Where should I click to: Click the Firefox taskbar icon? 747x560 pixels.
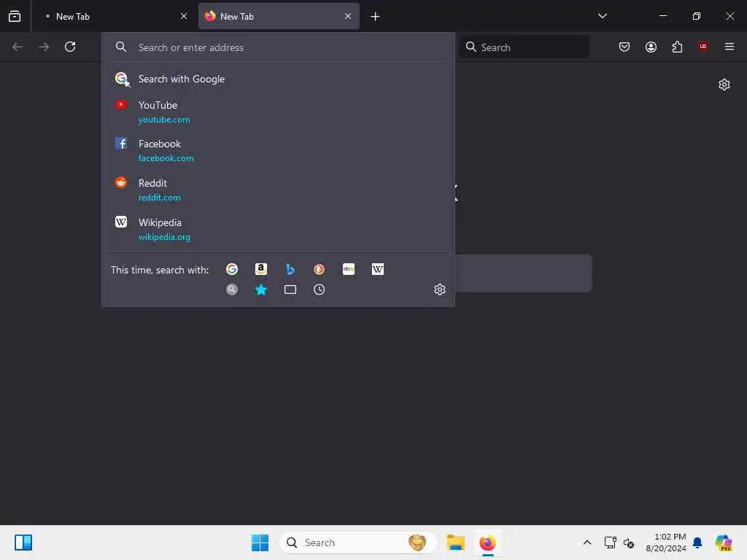(x=487, y=542)
